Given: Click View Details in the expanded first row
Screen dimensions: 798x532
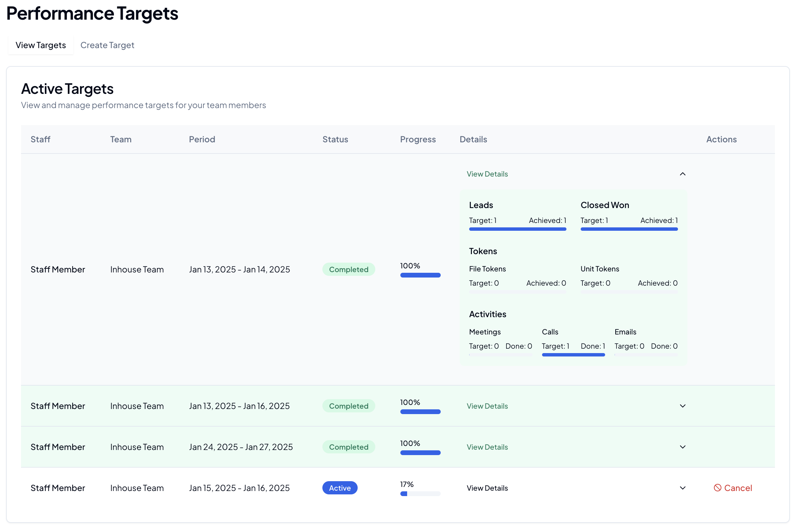Looking at the screenshot, I should pyautogui.click(x=487, y=174).
